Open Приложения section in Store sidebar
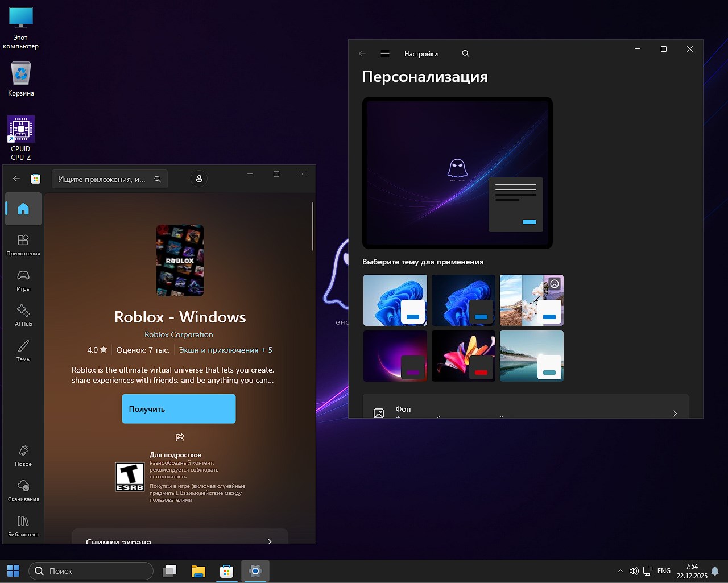Viewport: 728px width, 583px height. (23, 245)
